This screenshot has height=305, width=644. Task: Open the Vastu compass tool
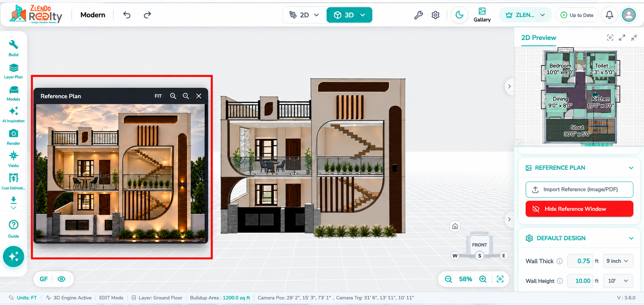13,159
